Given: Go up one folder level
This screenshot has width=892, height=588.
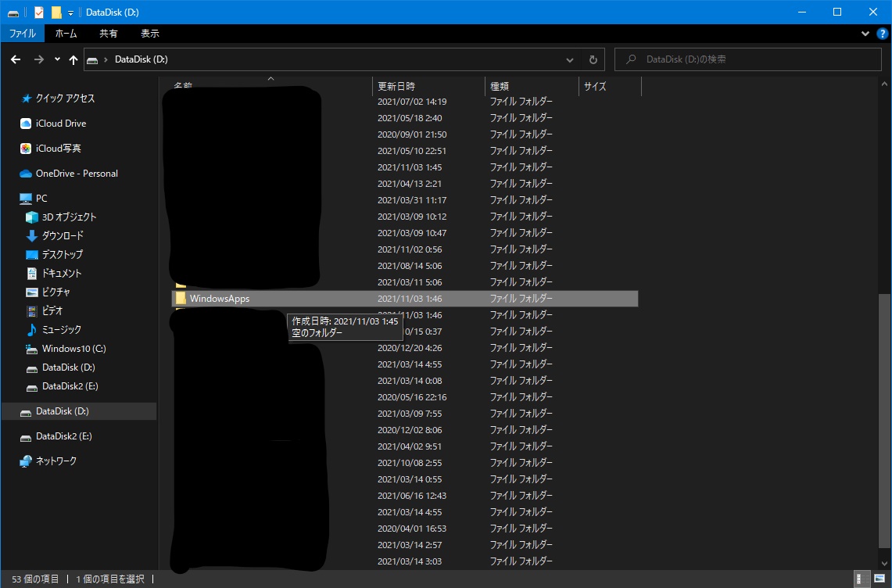Looking at the screenshot, I should pyautogui.click(x=73, y=59).
